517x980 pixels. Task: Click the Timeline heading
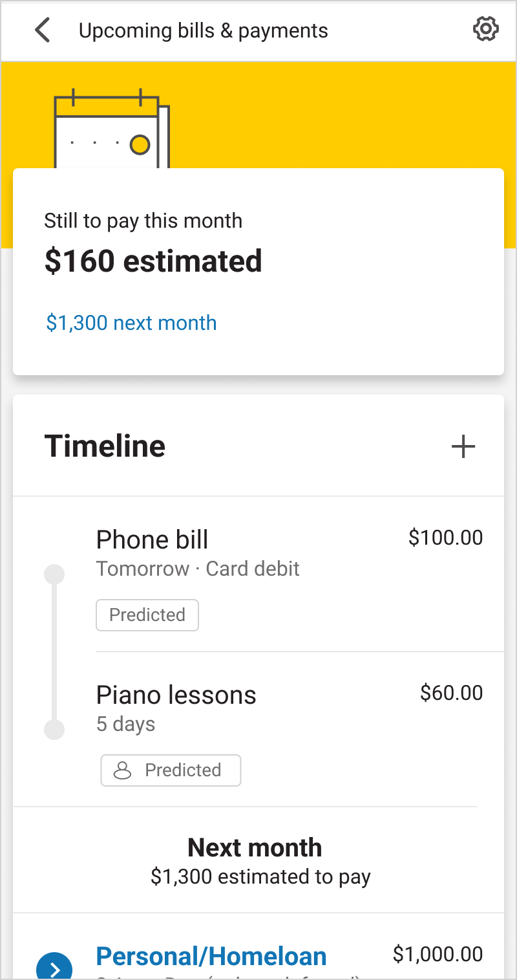tap(105, 446)
